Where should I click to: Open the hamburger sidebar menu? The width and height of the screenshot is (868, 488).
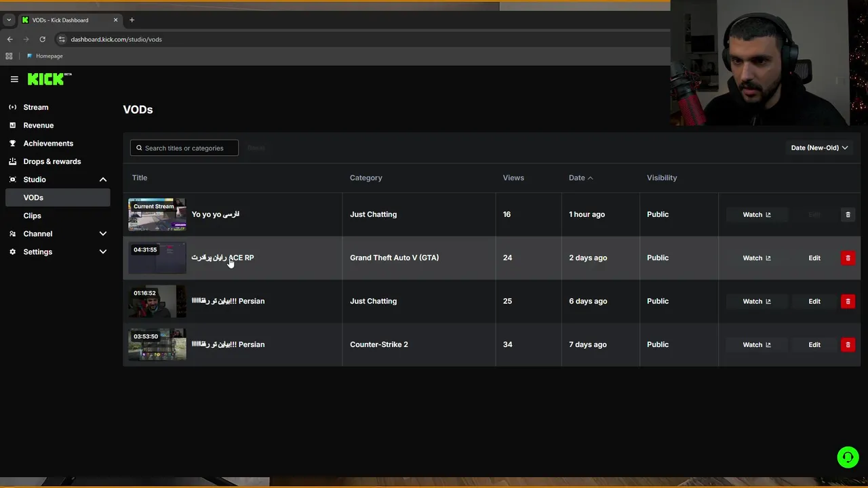point(14,79)
